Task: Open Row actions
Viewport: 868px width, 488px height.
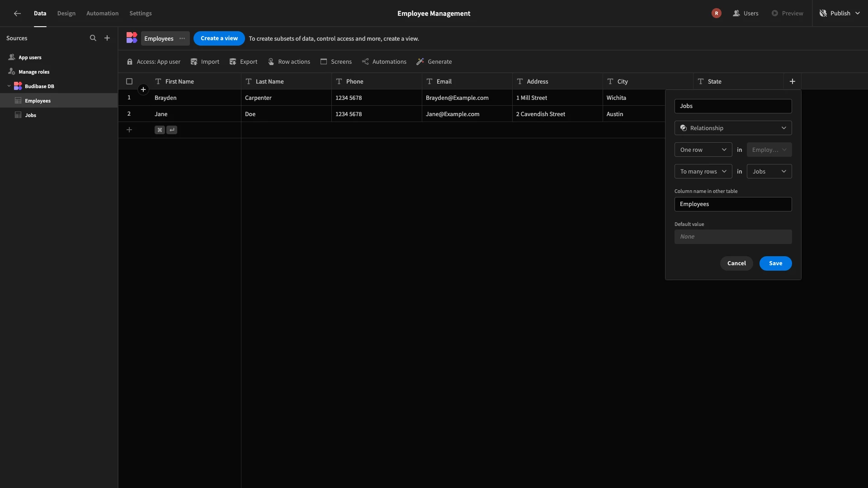Action: coord(289,62)
